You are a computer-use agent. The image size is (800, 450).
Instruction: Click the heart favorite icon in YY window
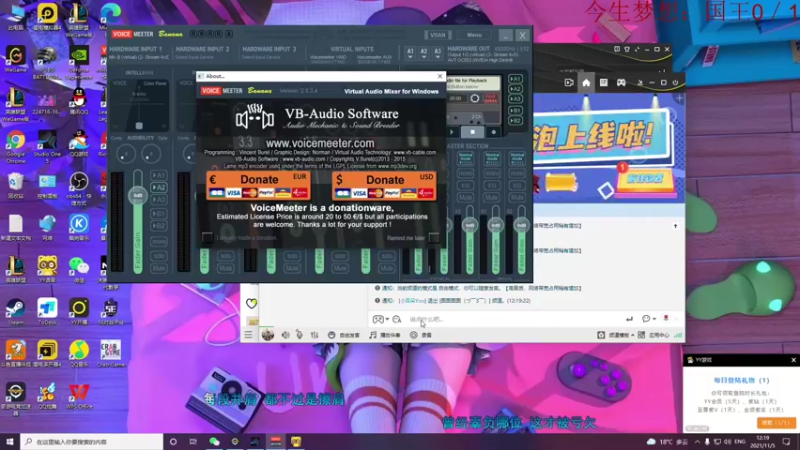point(252,304)
